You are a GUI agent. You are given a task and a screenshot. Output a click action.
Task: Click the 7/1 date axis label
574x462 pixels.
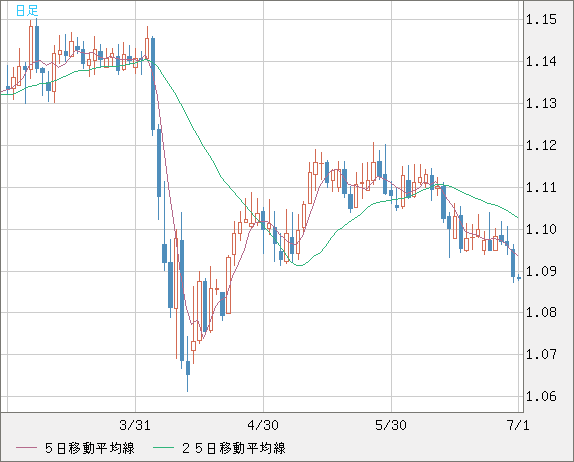click(518, 425)
